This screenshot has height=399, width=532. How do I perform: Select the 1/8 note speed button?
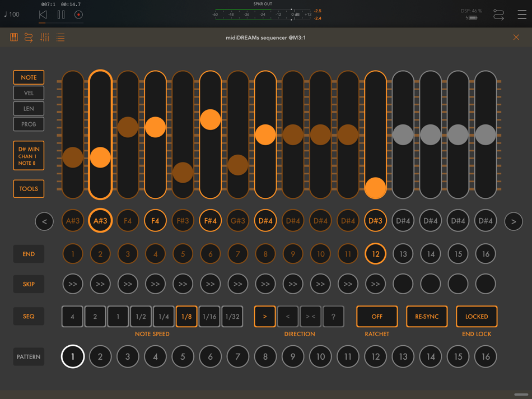coord(186,317)
